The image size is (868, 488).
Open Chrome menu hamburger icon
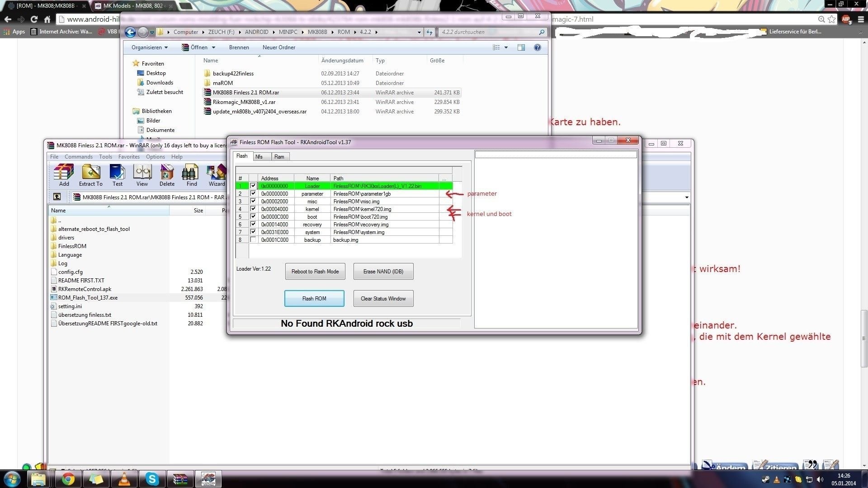coord(861,19)
